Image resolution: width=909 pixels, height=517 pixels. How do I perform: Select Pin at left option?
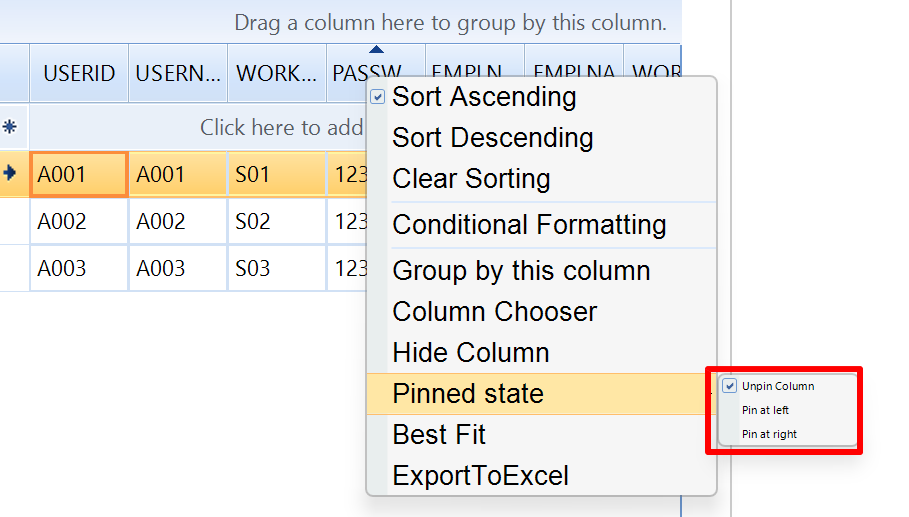point(765,410)
